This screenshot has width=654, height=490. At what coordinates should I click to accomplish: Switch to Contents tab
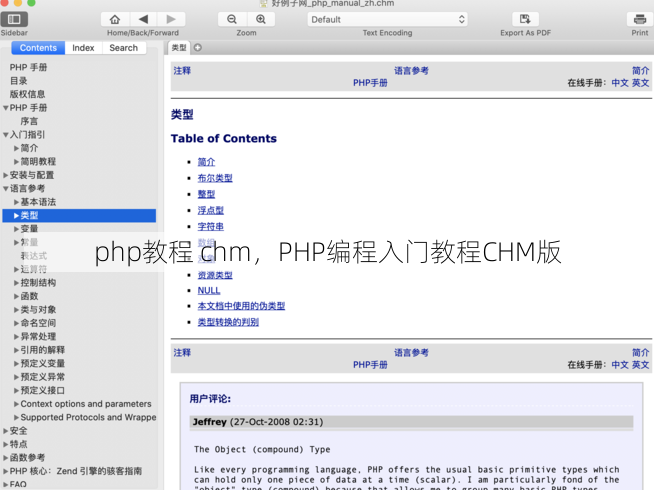[x=38, y=48]
